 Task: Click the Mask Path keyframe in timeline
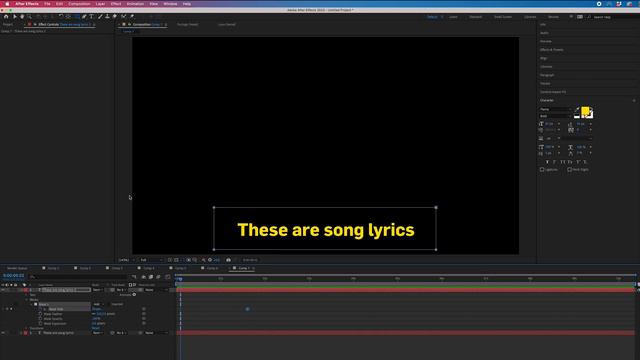(247, 309)
